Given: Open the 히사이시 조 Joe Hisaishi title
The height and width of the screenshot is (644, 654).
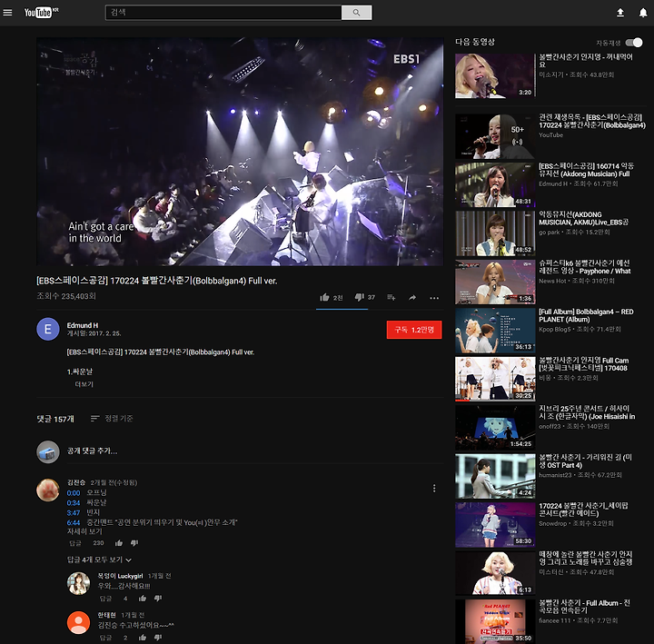Looking at the screenshot, I should [587, 412].
